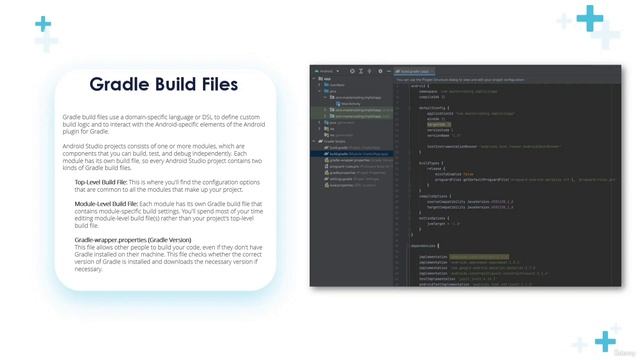Image resolution: width=640 pixels, height=360 pixels.
Task: Click the 'Gradle Build Files' slide title
Action: [164, 84]
